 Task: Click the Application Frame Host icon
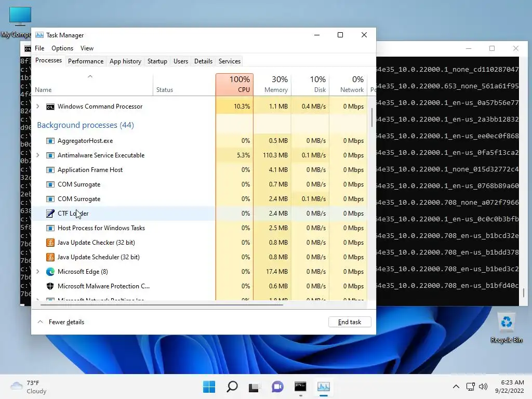pyautogui.click(x=50, y=170)
